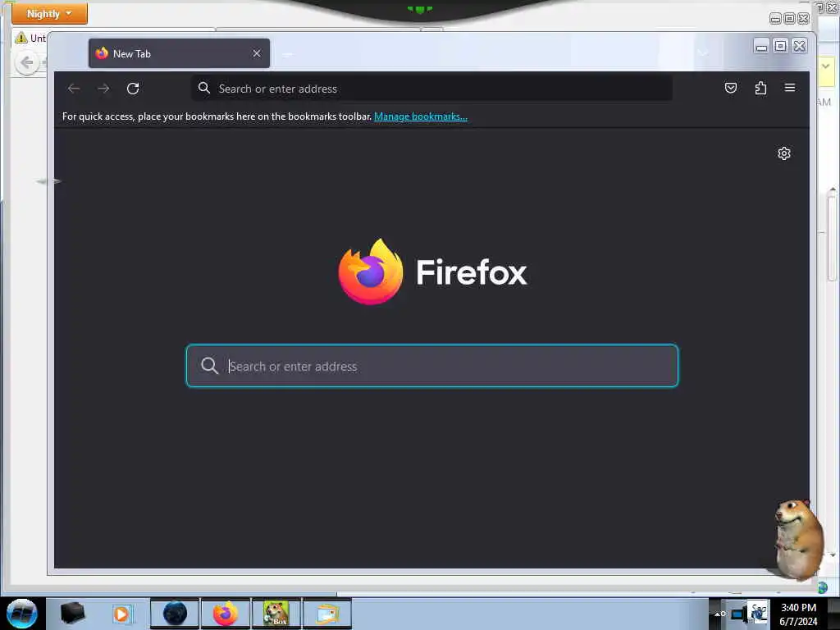Launch media player from the taskbar

click(x=121, y=614)
